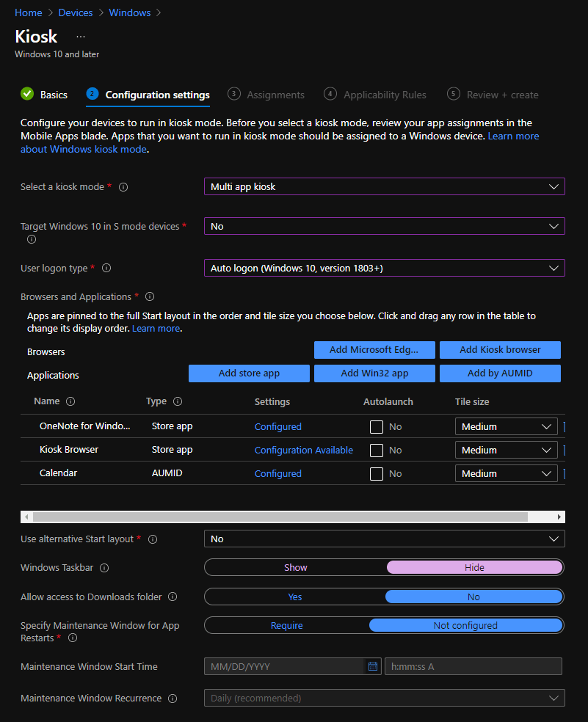Open Configuration Available link for Kiosk Browser
The width and height of the screenshot is (588, 722).
click(303, 451)
